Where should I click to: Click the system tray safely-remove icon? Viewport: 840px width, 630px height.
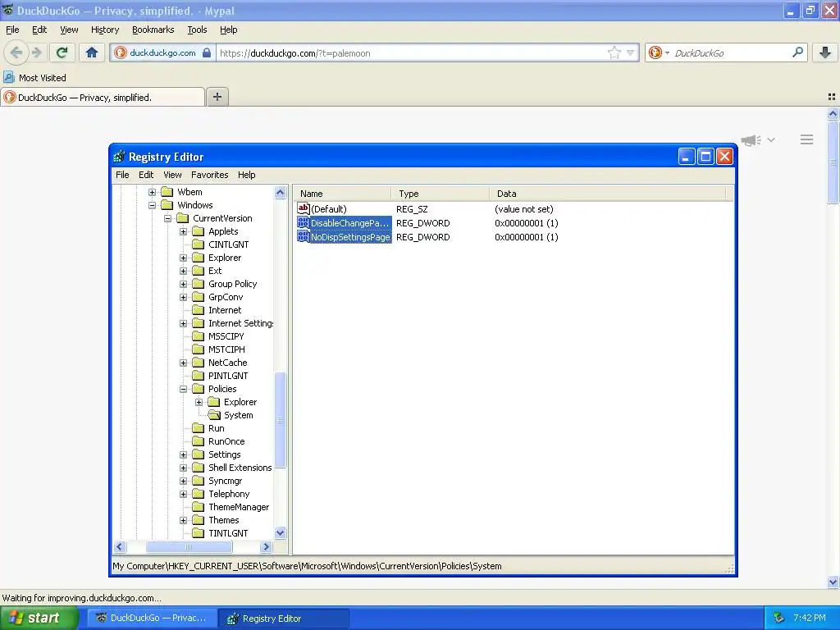click(779, 619)
